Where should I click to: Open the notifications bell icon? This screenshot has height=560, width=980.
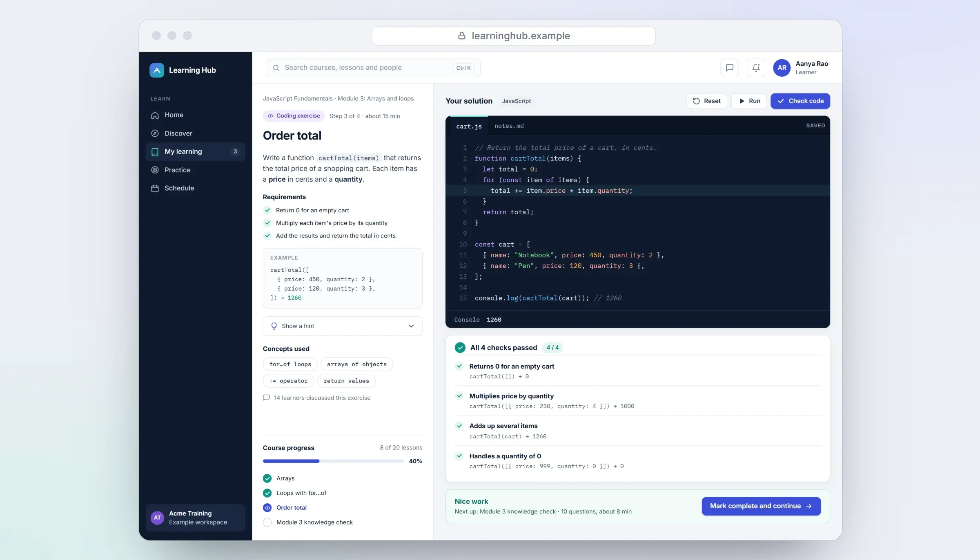756,68
